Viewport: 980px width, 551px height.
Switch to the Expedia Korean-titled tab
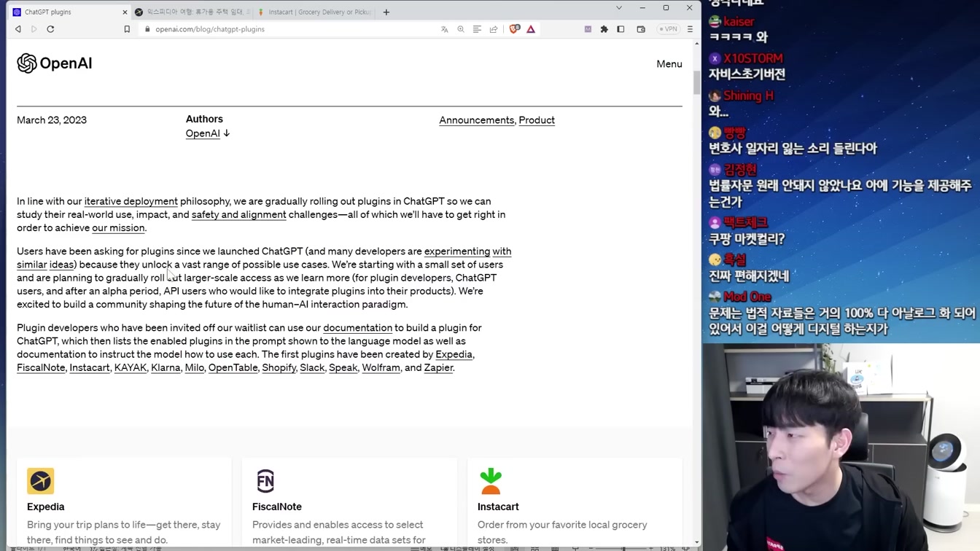[191, 12]
